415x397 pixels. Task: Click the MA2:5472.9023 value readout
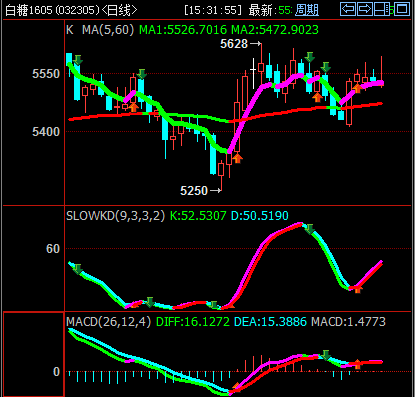275,30
